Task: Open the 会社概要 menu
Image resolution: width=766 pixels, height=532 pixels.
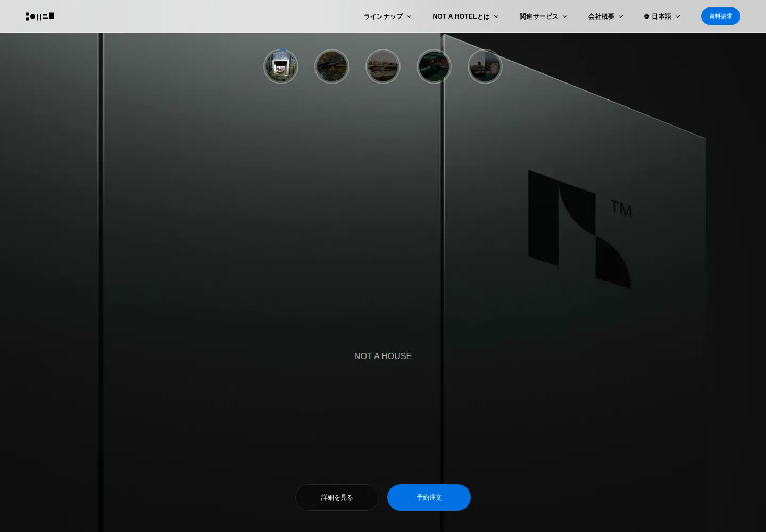Action: pyautogui.click(x=605, y=16)
